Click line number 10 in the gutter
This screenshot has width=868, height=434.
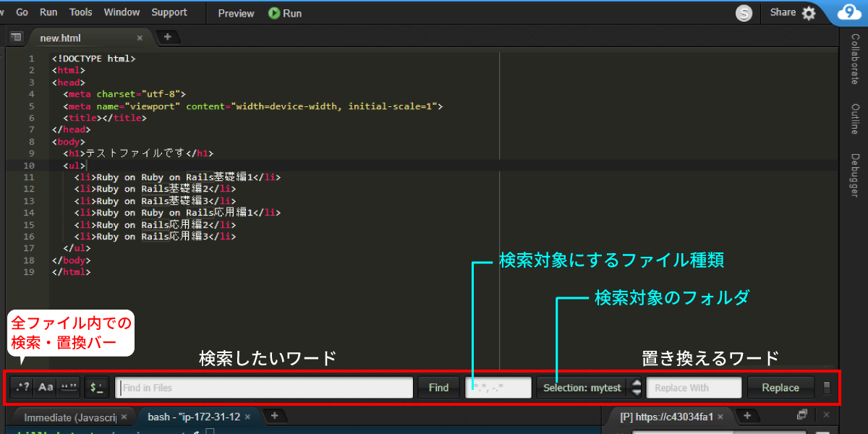[29, 166]
